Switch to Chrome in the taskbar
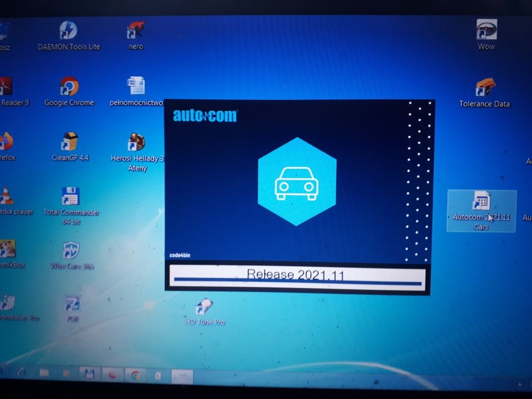This screenshot has width=532, height=399. (x=136, y=376)
